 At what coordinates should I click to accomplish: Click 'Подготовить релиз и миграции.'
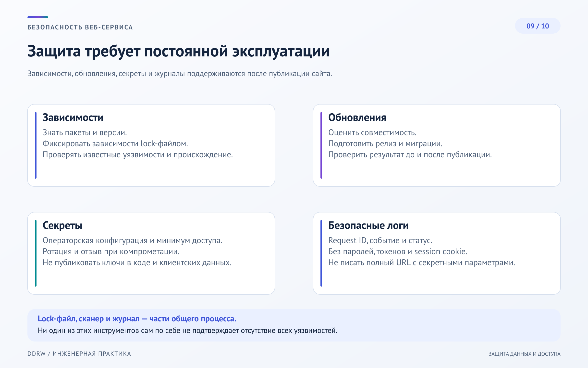(x=385, y=144)
